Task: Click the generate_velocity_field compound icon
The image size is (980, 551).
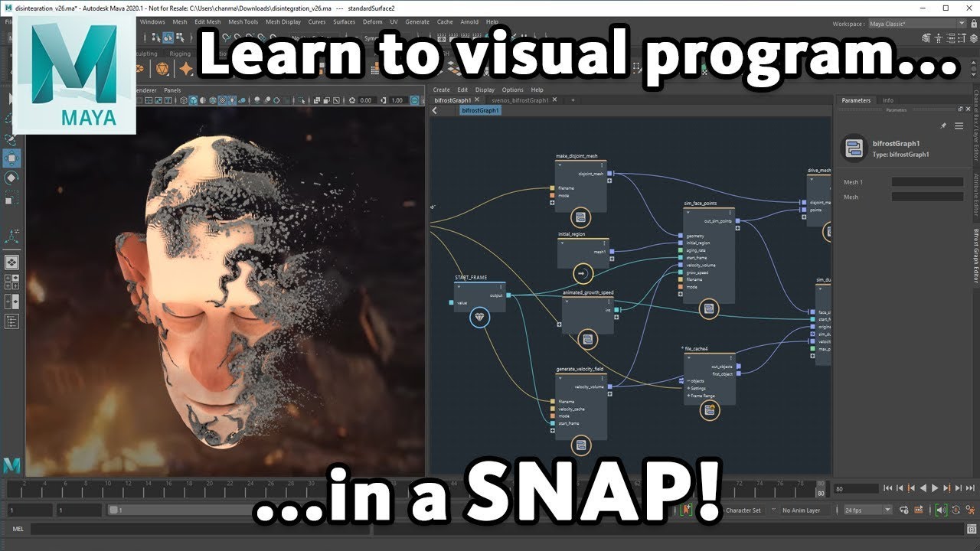Action: pos(581,445)
